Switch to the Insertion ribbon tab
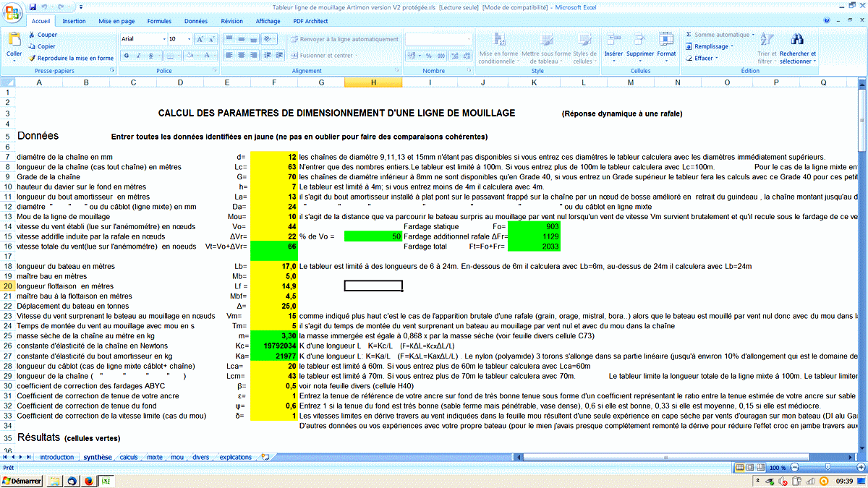Viewport: 868px width, 488px height. [74, 21]
